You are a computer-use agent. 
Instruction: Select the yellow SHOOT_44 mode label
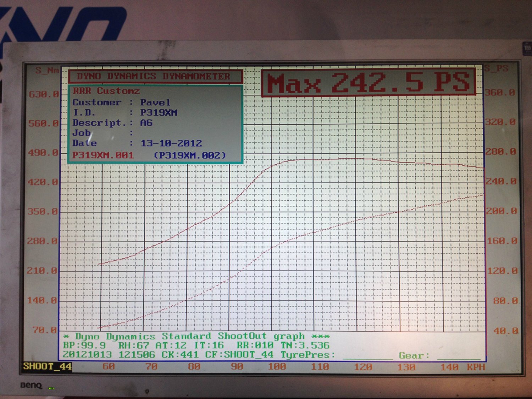(47, 366)
